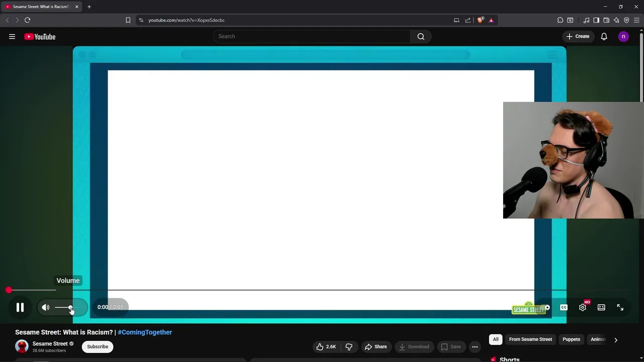Install the page as app icon
The image size is (644, 362).
coord(456,20)
